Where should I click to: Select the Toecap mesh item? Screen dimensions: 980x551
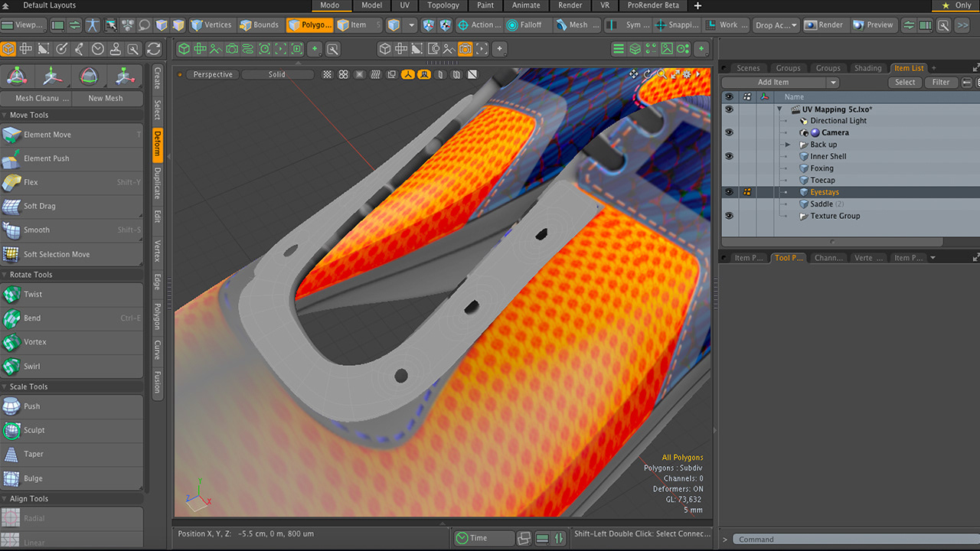[x=822, y=181]
